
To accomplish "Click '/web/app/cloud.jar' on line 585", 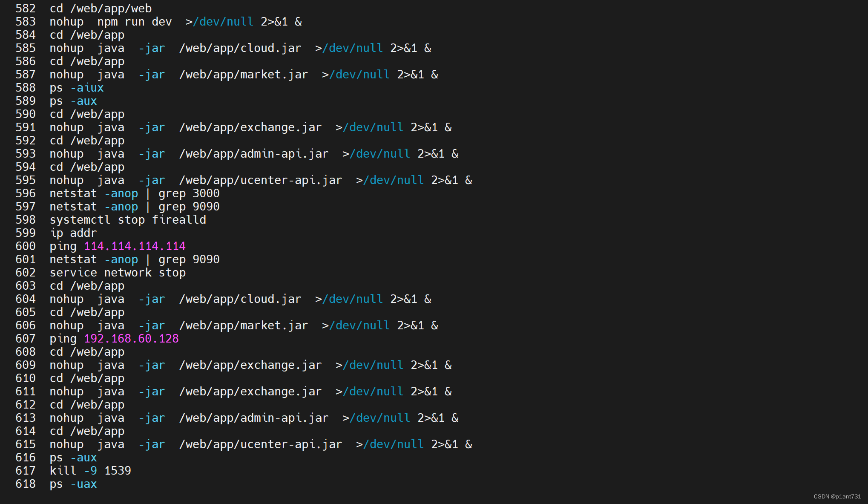I will [240, 48].
